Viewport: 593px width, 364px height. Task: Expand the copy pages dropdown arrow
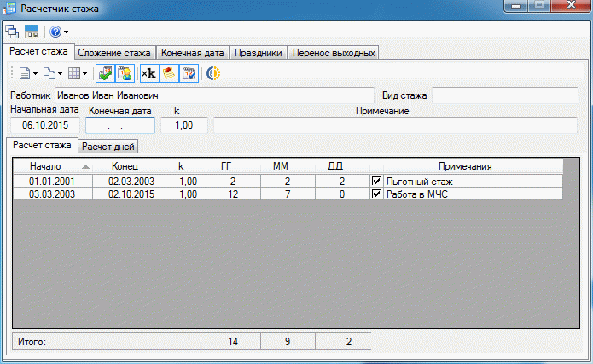click(61, 74)
